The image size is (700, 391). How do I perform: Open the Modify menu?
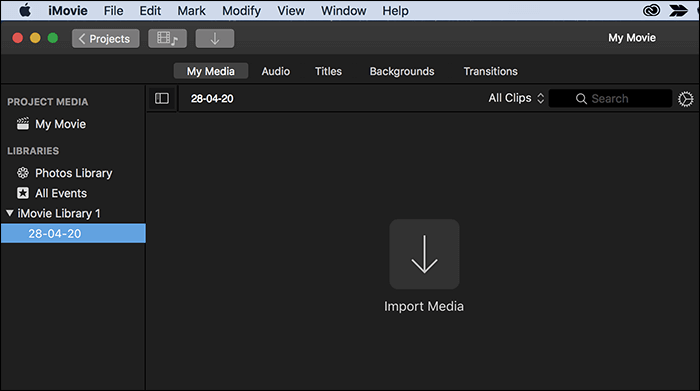[x=242, y=11]
